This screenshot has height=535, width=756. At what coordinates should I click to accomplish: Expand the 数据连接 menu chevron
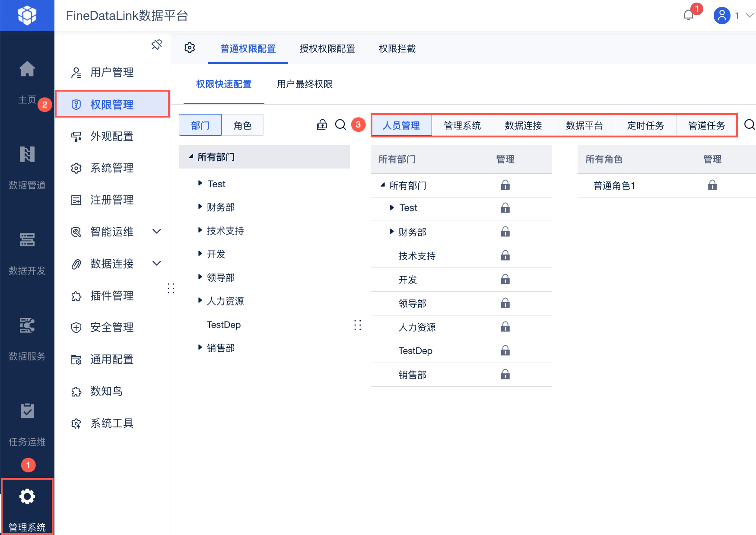(x=157, y=263)
